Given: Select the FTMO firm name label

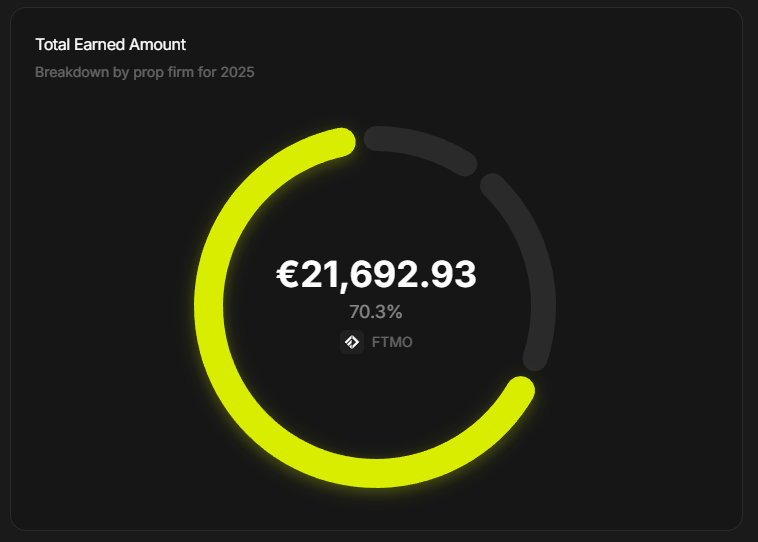Looking at the screenshot, I should tap(392, 342).
